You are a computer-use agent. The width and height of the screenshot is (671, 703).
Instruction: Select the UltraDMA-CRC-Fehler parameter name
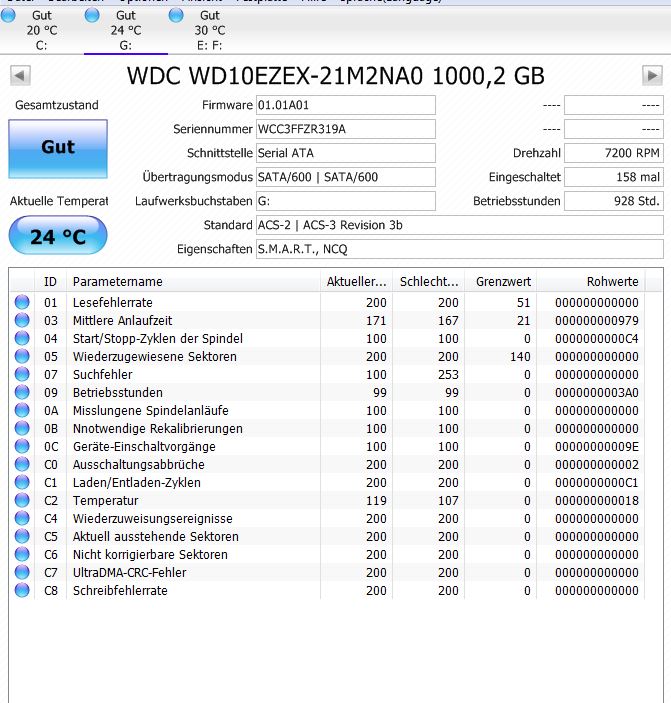click(130, 573)
